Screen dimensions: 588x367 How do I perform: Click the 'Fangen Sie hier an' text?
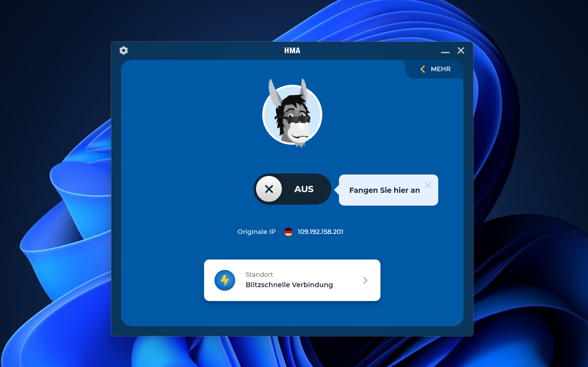point(384,190)
